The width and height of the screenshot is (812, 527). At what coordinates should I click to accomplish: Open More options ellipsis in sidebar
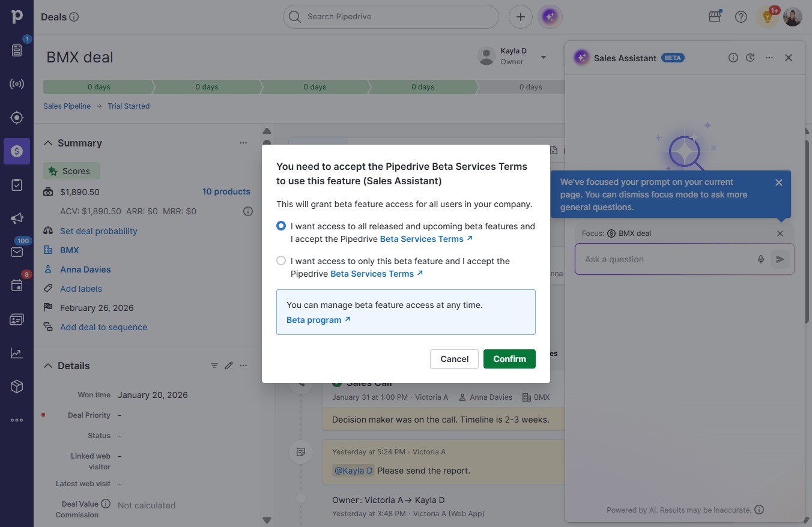[x=17, y=420]
